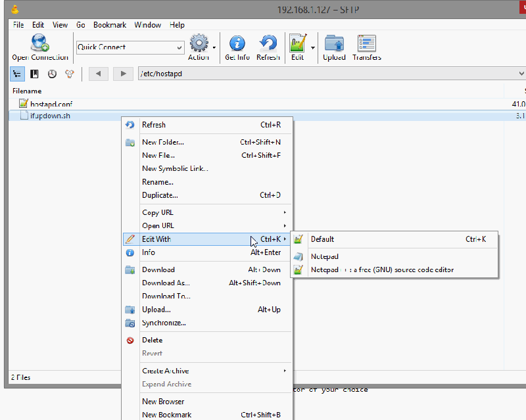Click the Bonjour services icon
This screenshot has width=526, height=420.
tap(69, 74)
